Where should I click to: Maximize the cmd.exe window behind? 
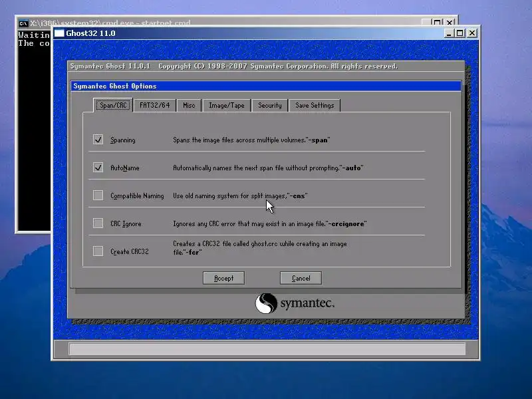pyautogui.click(x=438, y=23)
